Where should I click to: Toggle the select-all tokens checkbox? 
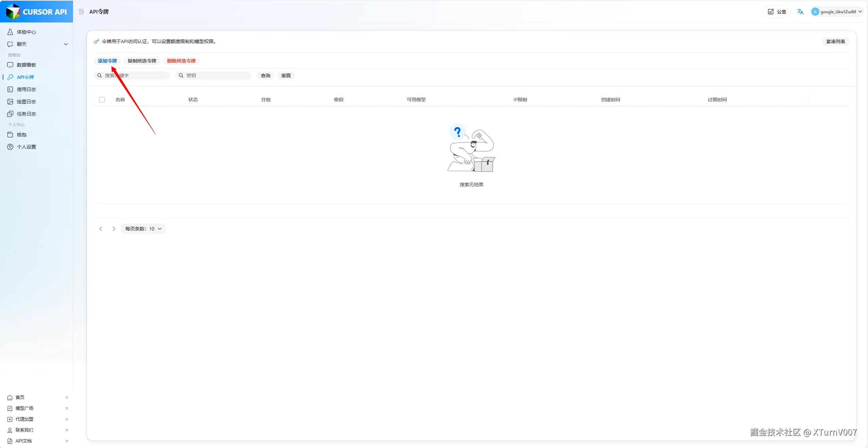point(102,100)
